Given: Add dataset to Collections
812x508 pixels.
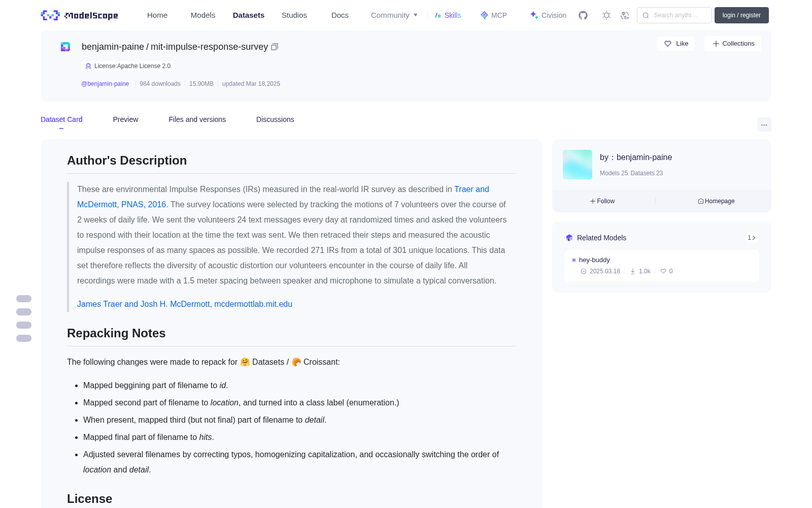Looking at the screenshot, I should click(733, 44).
